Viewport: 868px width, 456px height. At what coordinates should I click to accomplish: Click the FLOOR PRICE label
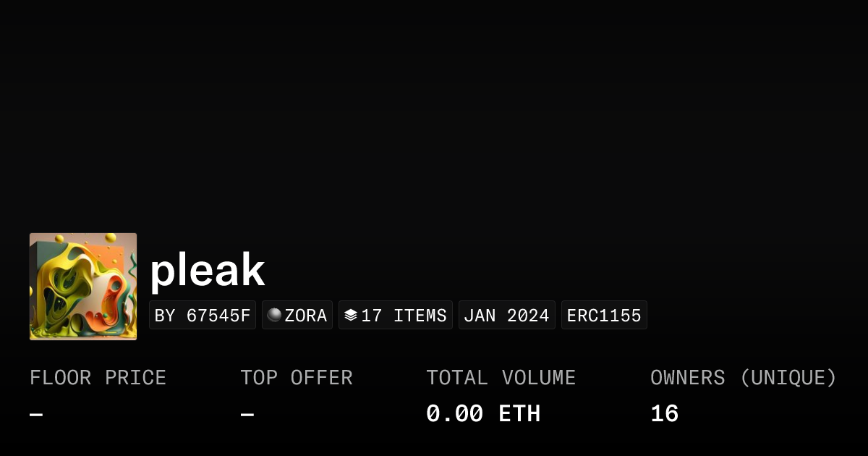[x=98, y=378]
